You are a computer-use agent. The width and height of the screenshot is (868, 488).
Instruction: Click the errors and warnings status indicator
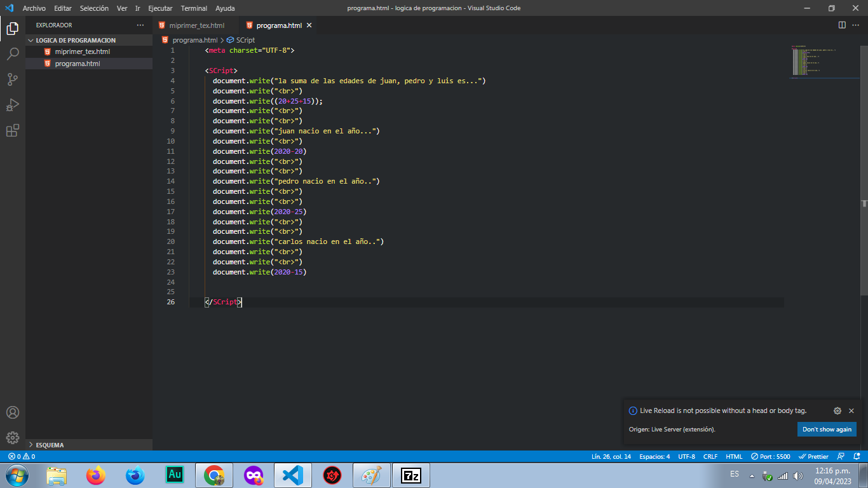[22, 456]
